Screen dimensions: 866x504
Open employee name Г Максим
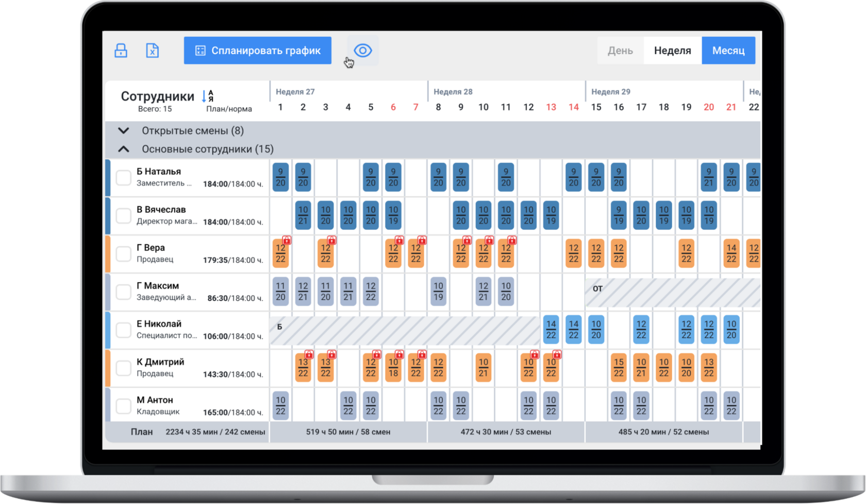(158, 285)
